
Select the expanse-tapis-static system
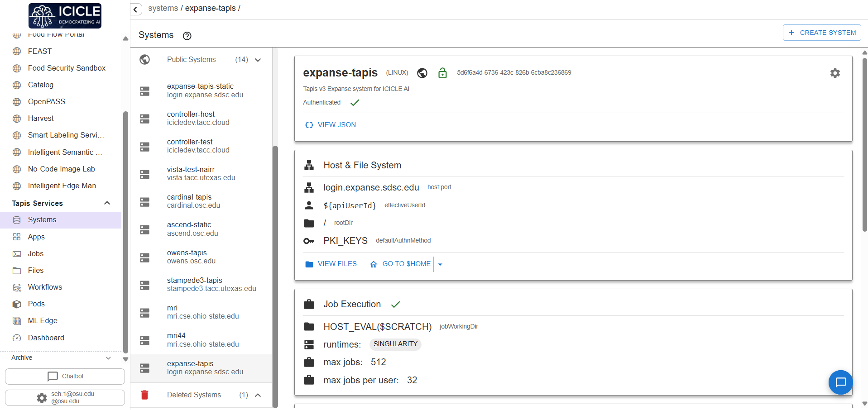point(201,91)
